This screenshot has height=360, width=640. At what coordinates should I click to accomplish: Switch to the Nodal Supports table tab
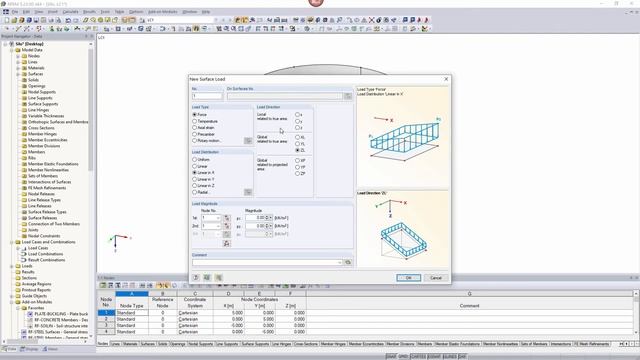(x=200, y=344)
